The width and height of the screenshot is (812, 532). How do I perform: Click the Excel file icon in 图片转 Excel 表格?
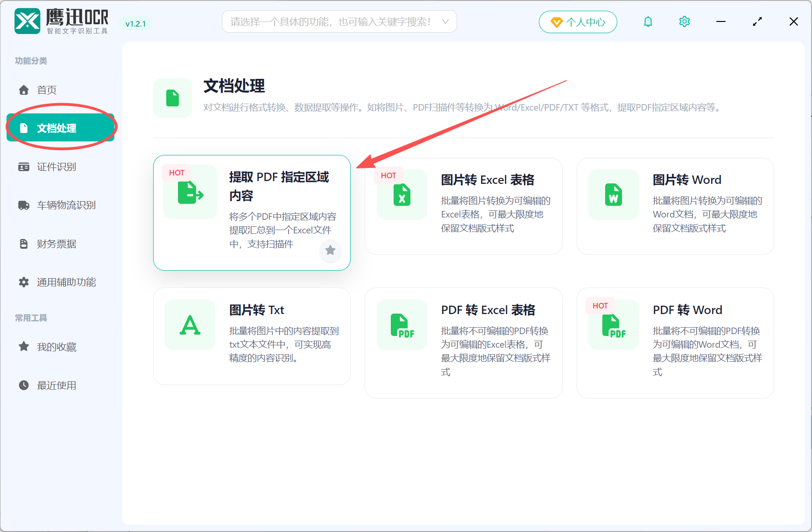(402, 195)
